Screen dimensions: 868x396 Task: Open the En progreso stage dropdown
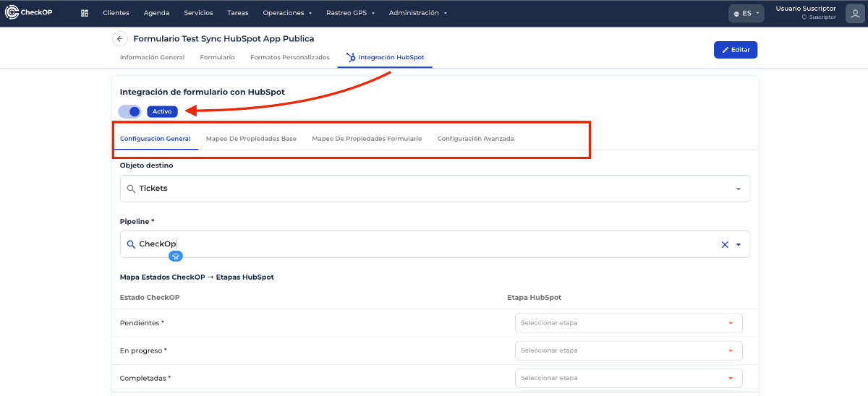pyautogui.click(x=629, y=350)
